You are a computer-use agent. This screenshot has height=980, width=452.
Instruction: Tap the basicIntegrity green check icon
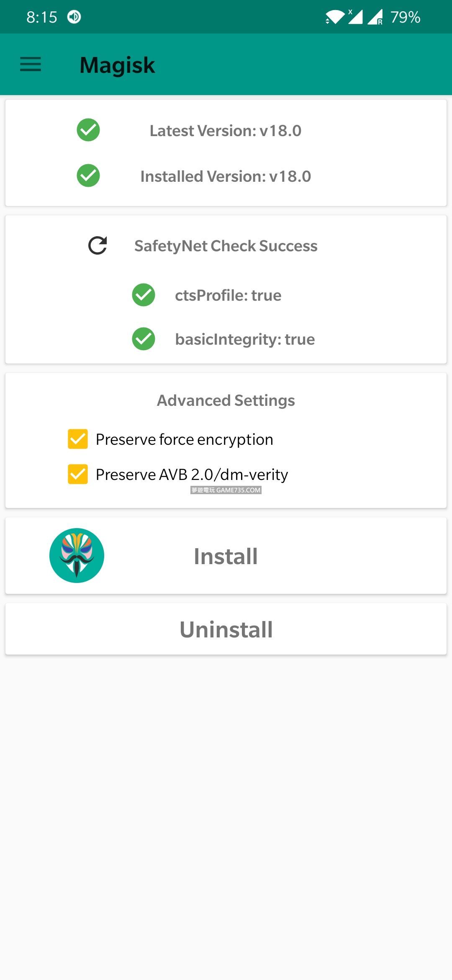pyautogui.click(x=144, y=339)
